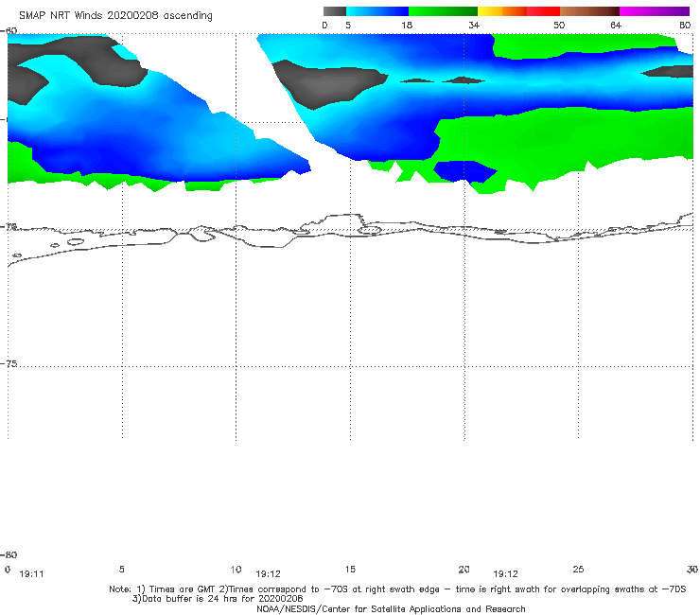Select the magenta-purple 64-80 segment of the colorbar
The image size is (700, 615).
[x=655, y=11]
